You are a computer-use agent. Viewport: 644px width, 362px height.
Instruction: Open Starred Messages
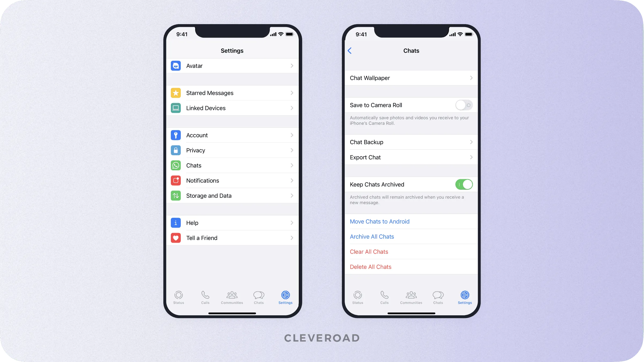(232, 93)
